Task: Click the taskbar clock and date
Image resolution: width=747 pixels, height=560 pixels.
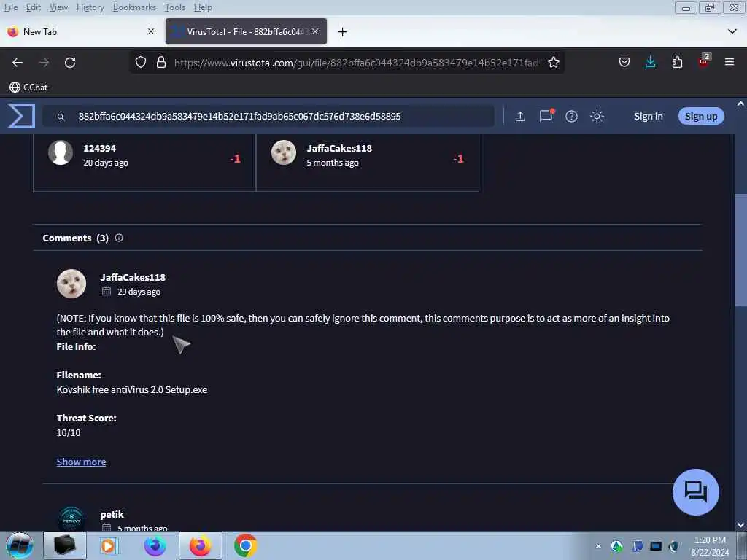Action: 710,546
